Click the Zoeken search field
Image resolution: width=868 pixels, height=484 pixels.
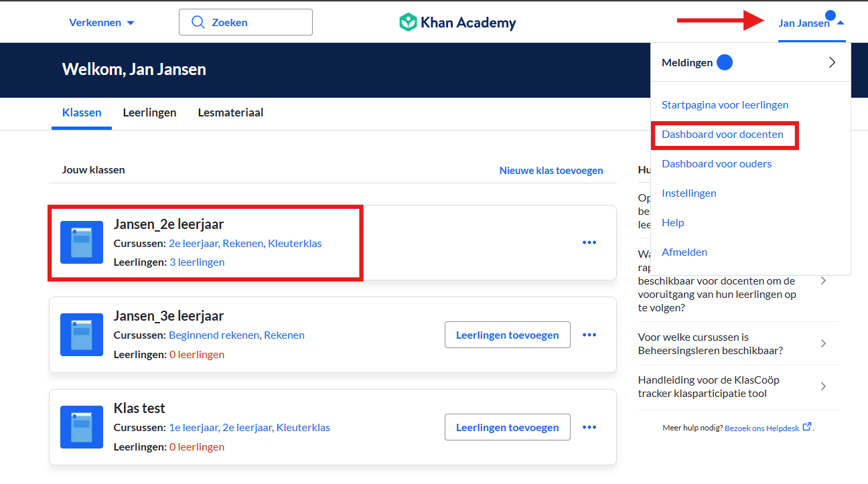[246, 22]
